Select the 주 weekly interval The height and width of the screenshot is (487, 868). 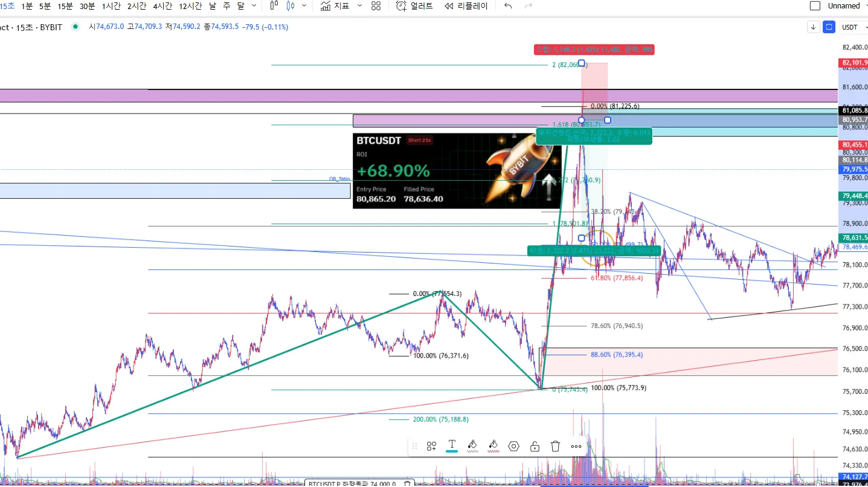[x=226, y=6]
